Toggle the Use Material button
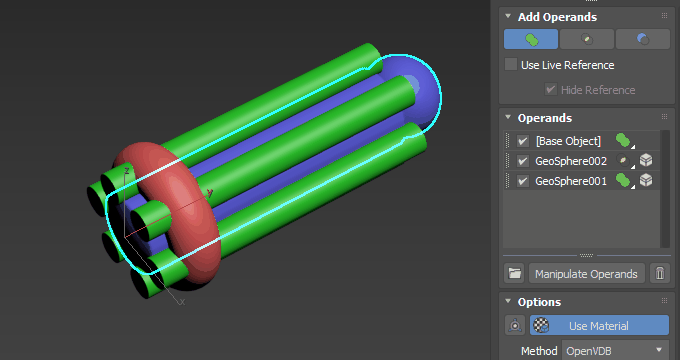Screen dimensions: 680x360 tap(599, 325)
